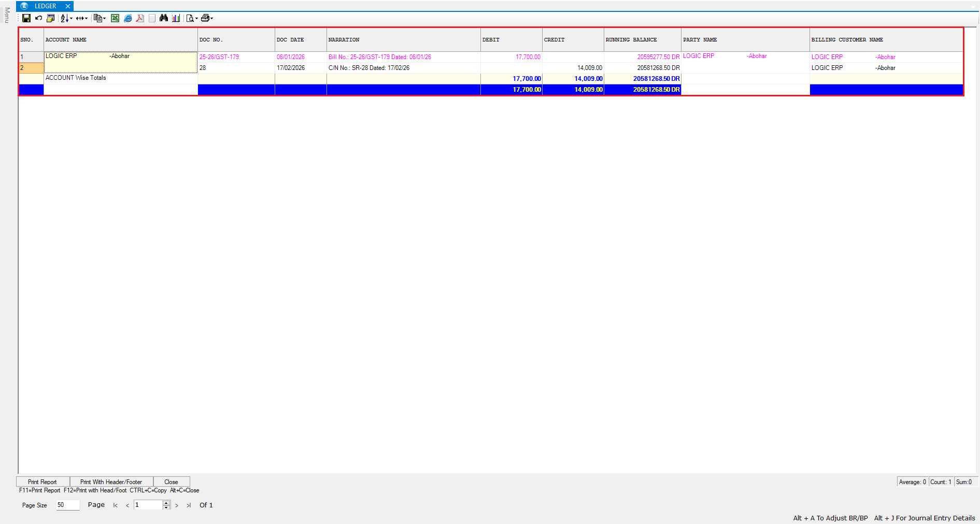
Task: Increment the page number spinner up
Action: [166, 502]
